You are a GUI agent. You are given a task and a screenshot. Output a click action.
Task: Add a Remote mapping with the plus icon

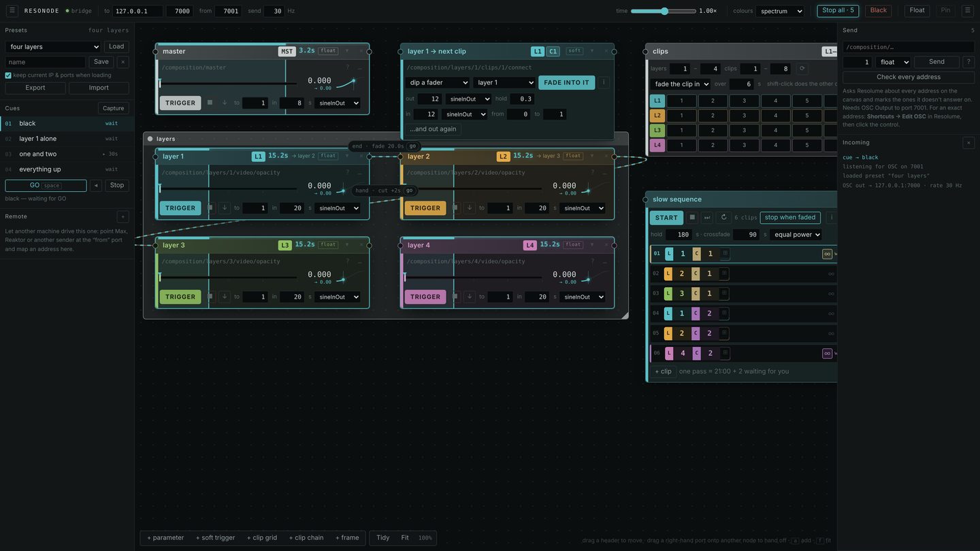(x=123, y=217)
